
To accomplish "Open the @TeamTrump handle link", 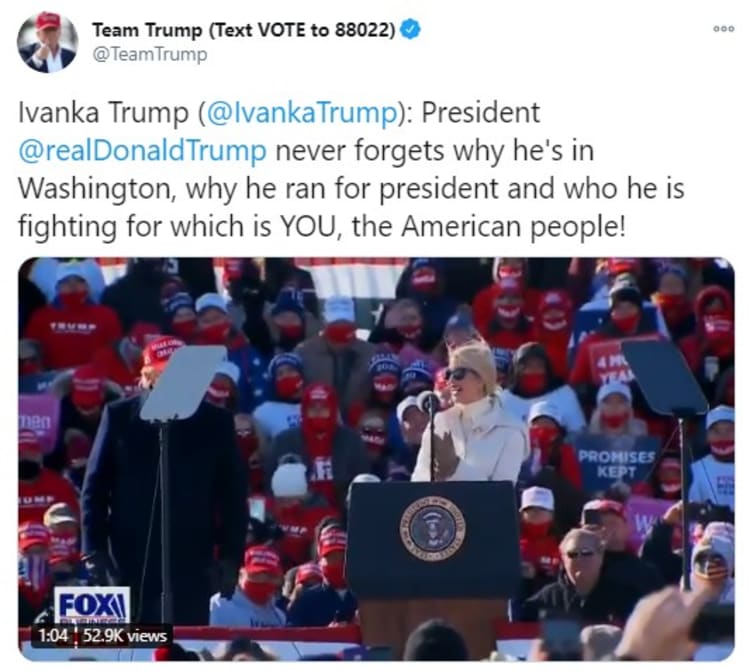I will 150,54.
